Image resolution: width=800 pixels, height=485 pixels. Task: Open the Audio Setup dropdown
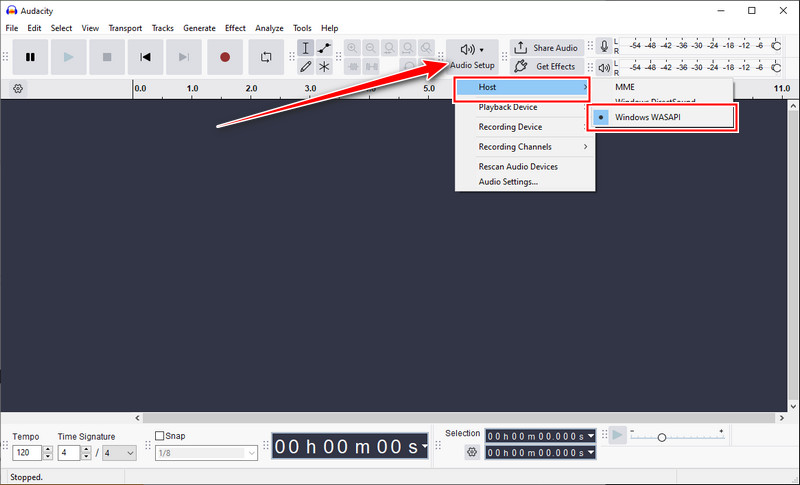click(472, 57)
